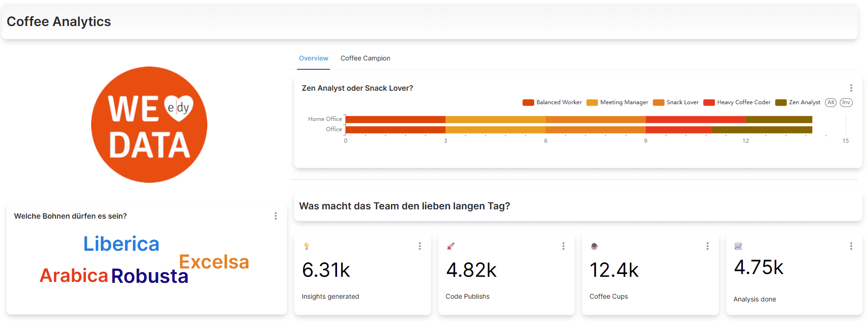Click the We Love Data logo image
Image resolution: width=868 pixels, height=321 pixels.
coord(149,125)
